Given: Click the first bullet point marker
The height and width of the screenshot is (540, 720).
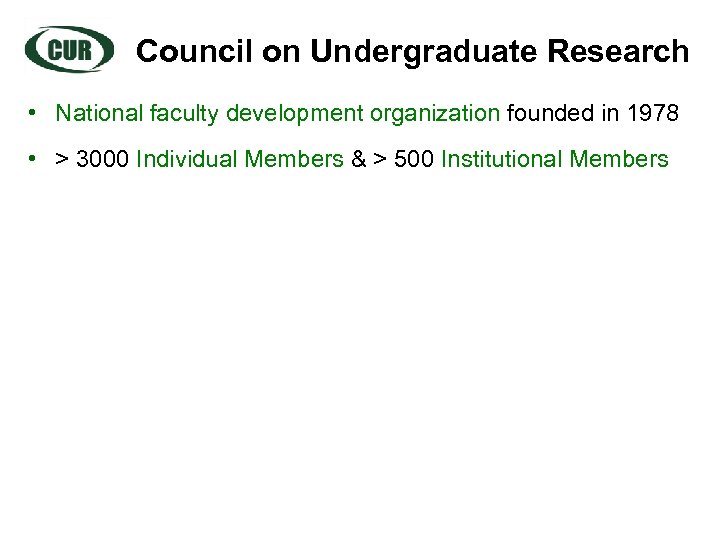Looking at the screenshot, I should pos(34,113).
